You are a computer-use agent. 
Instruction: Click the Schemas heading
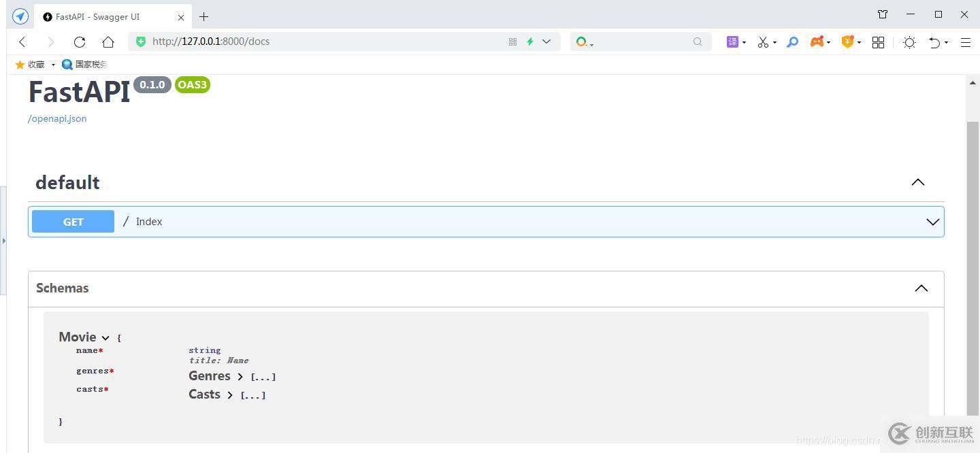62,288
